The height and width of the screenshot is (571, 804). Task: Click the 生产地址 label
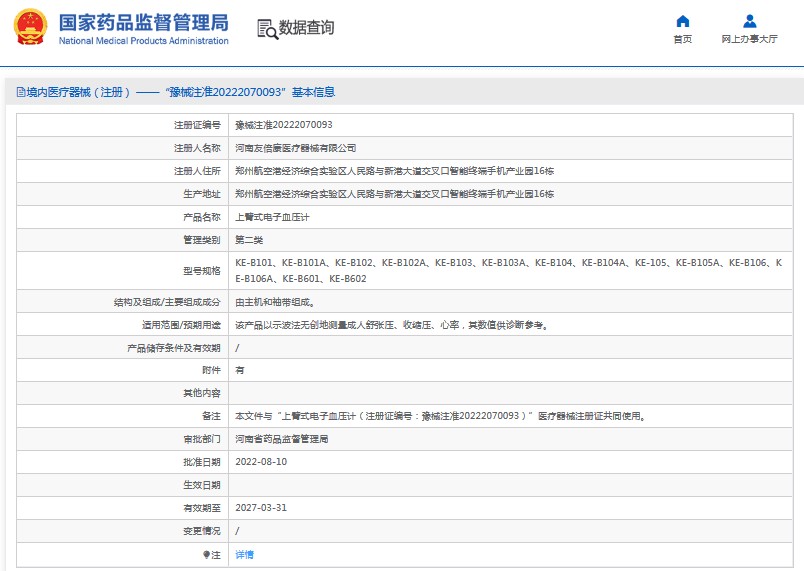(202, 194)
